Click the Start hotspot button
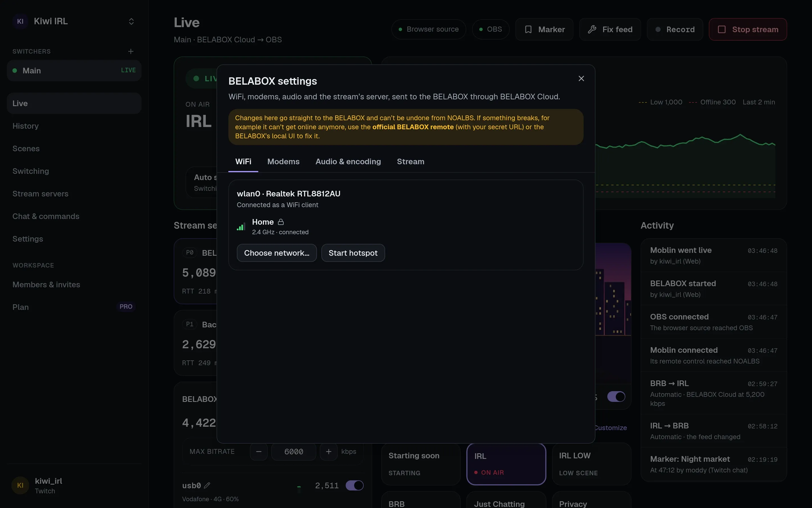Image resolution: width=812 pixels, height=508 pixels. [x=353, y=253]
